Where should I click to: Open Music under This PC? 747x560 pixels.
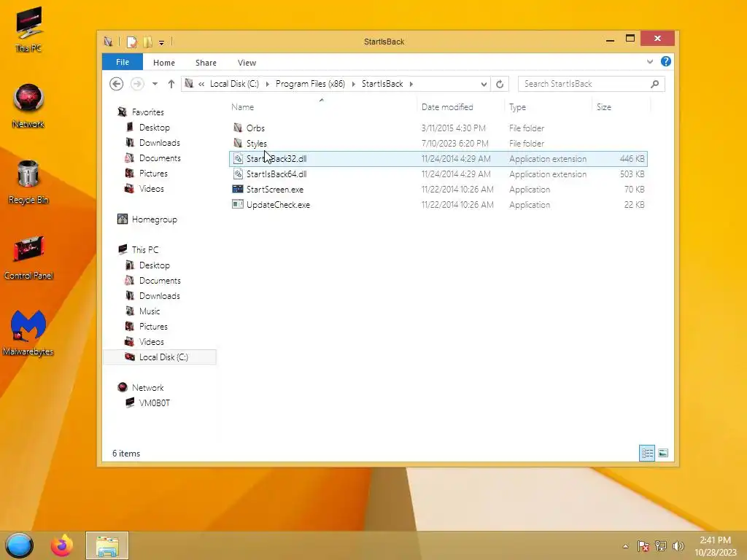pyautogui.click(x=150, y=311)
